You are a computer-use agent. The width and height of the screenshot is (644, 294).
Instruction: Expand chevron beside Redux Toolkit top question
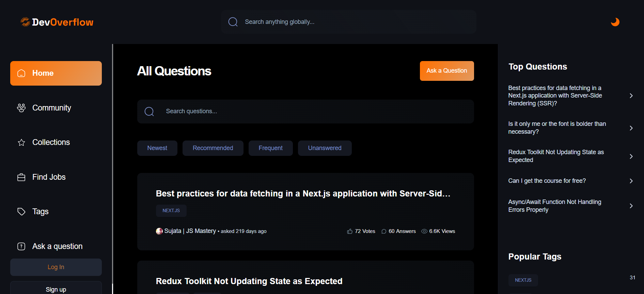click(631, 156)
